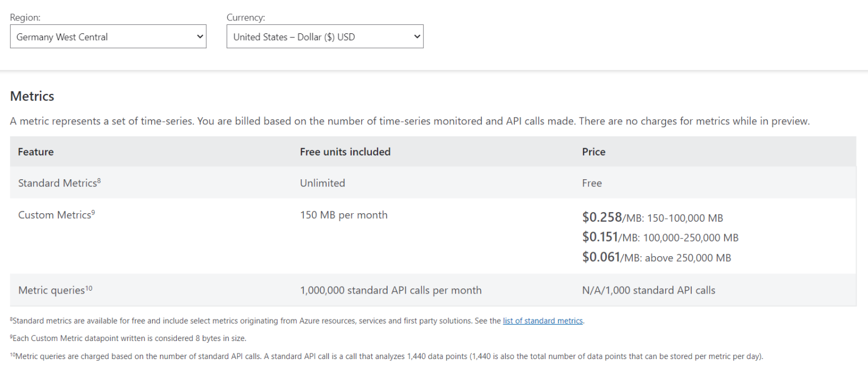Click the footnote about Custom Metric datapoint size

(128, 338)
